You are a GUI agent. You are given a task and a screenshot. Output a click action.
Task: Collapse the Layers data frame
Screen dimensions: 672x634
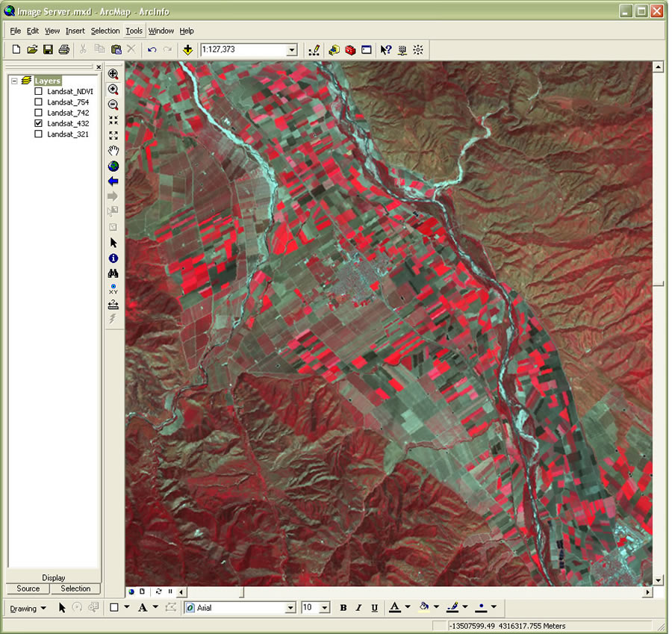(14, 81)
